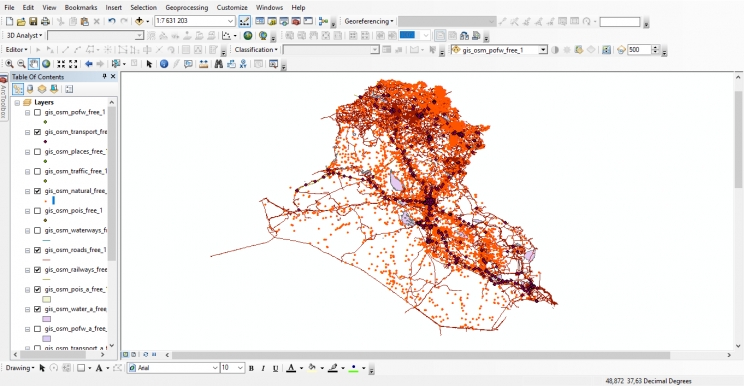Collapse the Layers group in table of contents
Image resolution: width=744 pixels, height=386 pixels.
(x=17, y=102)
